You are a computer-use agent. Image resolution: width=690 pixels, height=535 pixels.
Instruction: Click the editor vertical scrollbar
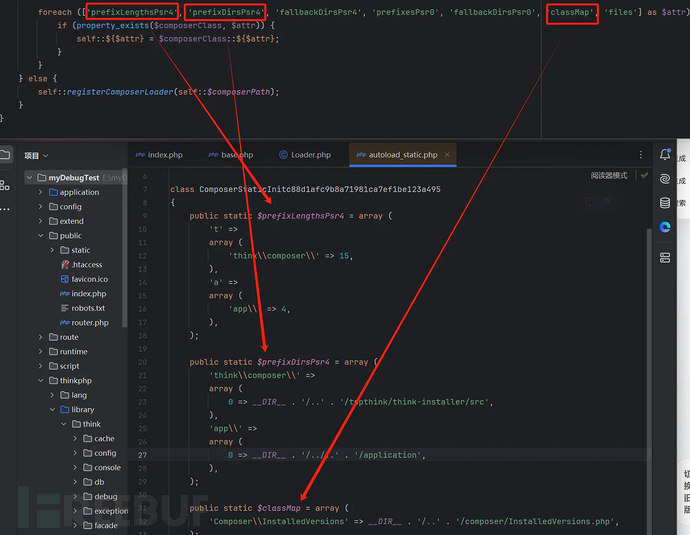click(x=648, y=300)
